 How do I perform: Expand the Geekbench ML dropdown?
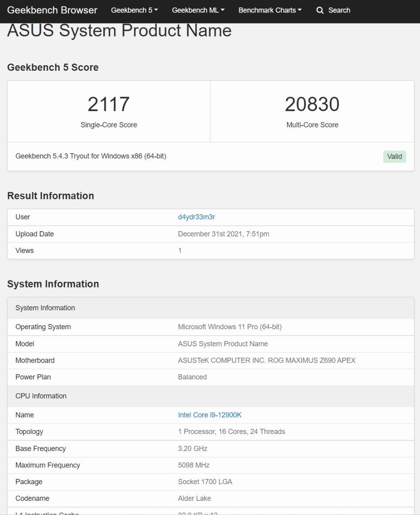pyautogui.click(x=198, y=10)
